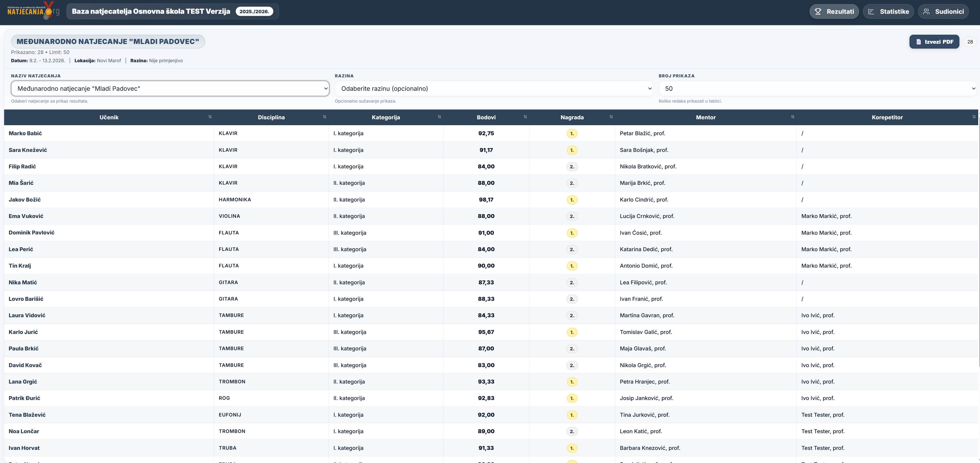This screenshot has width=980, height=463.
Task: Click the Natjecanja.org logo
Action: [33, 11]
